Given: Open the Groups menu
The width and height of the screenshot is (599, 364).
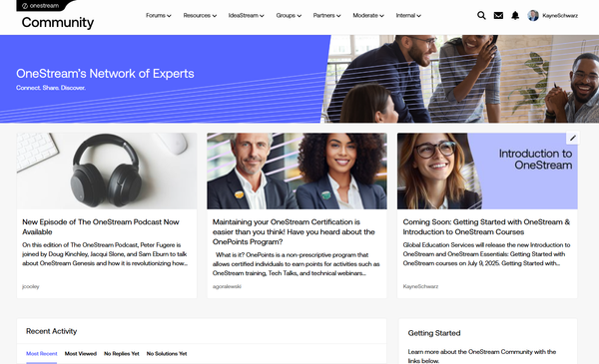Looking at the screenshot, I should (x=289, y=16).
